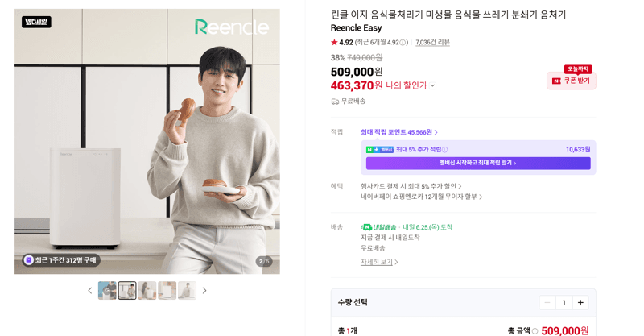Expand 네이버페이 쇼핑엔로카 12개월 무이자 할부

421,197
